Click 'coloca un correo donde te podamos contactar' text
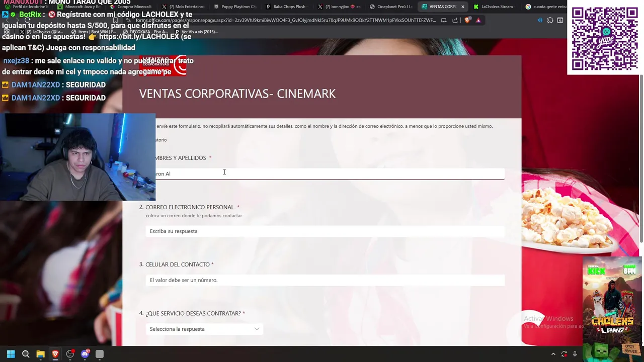644x362 pixels. [x=194, y=216]
